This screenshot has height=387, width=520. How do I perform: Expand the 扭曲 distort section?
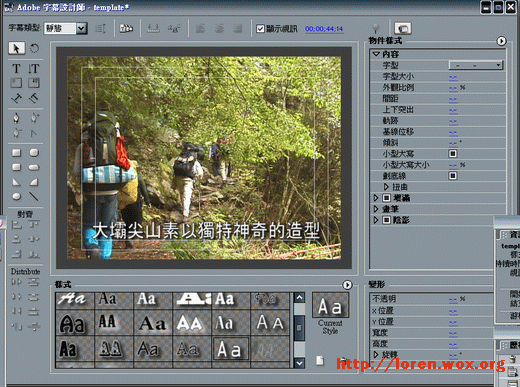tap(386, 187)
